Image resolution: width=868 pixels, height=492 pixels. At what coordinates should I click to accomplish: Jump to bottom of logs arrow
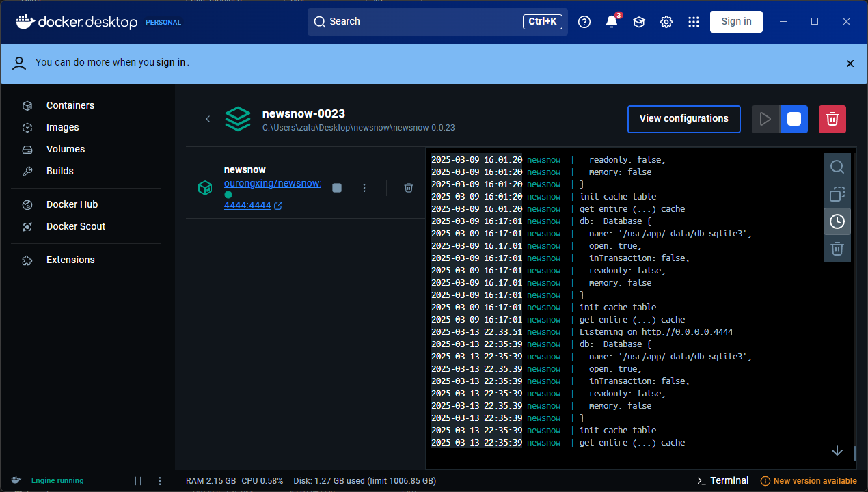(x=837, y=451)
